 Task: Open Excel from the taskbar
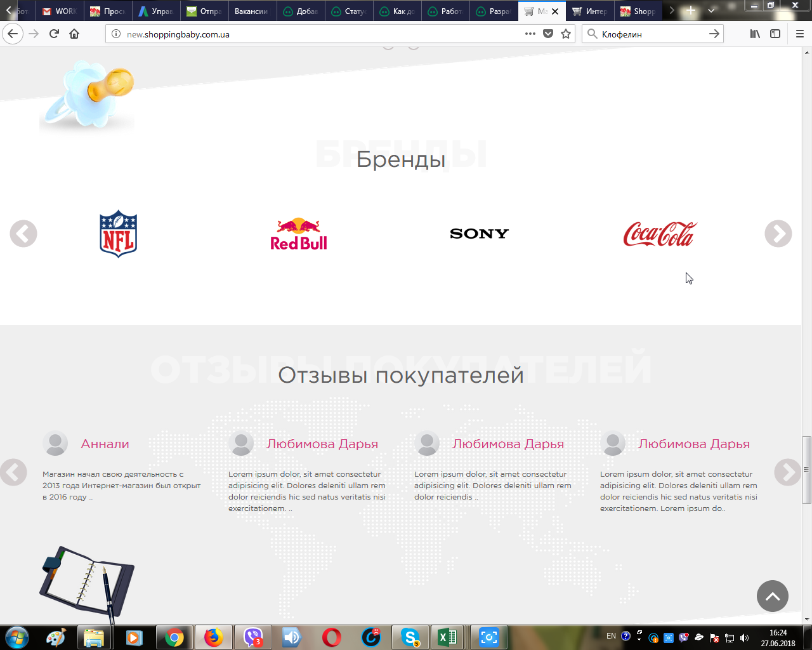click(x=447, y=637)
